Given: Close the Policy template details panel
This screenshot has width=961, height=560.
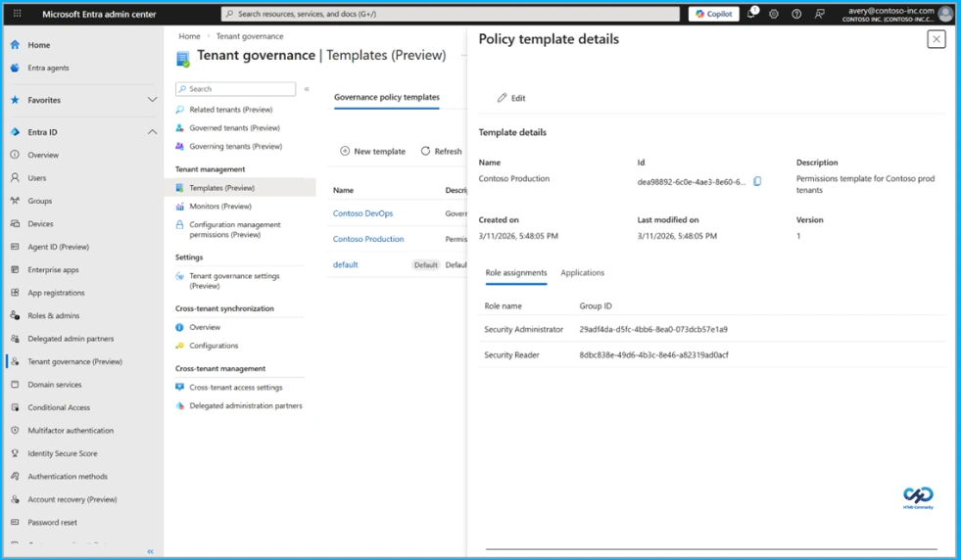Looking at the screenshot, I should coord(936,39).
